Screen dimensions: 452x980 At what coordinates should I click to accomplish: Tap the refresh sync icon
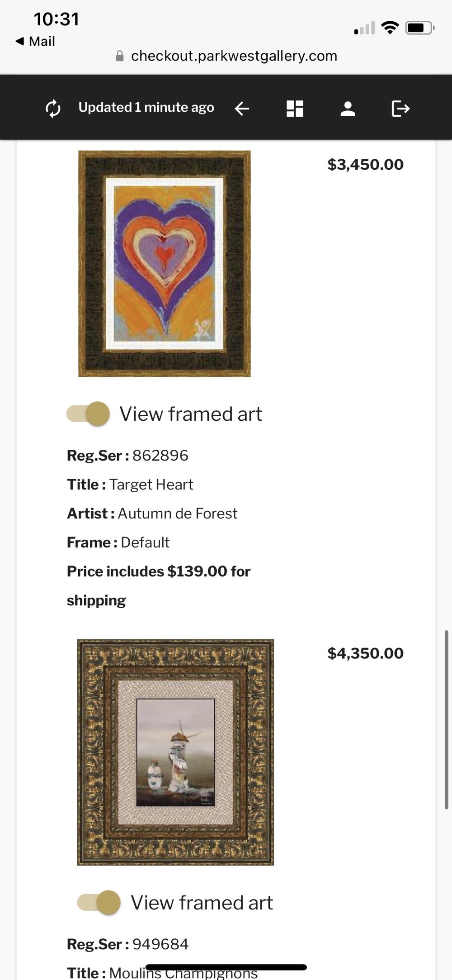pos(53,109)
